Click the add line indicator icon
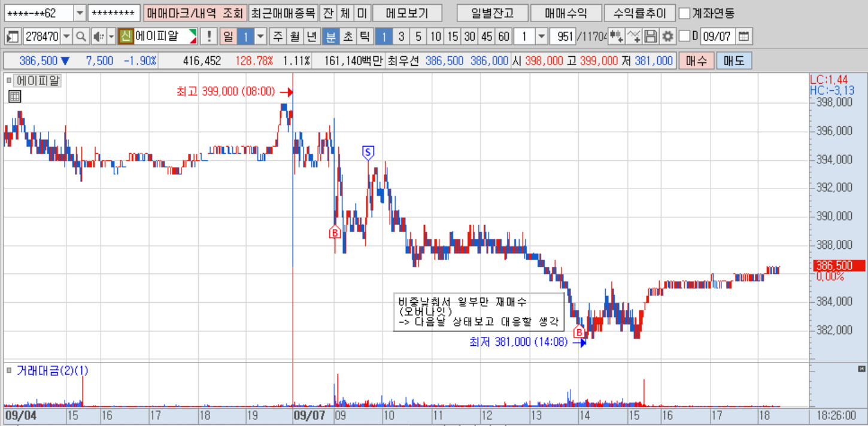Screen dimensions: 868x426 (x=634, y=36)
